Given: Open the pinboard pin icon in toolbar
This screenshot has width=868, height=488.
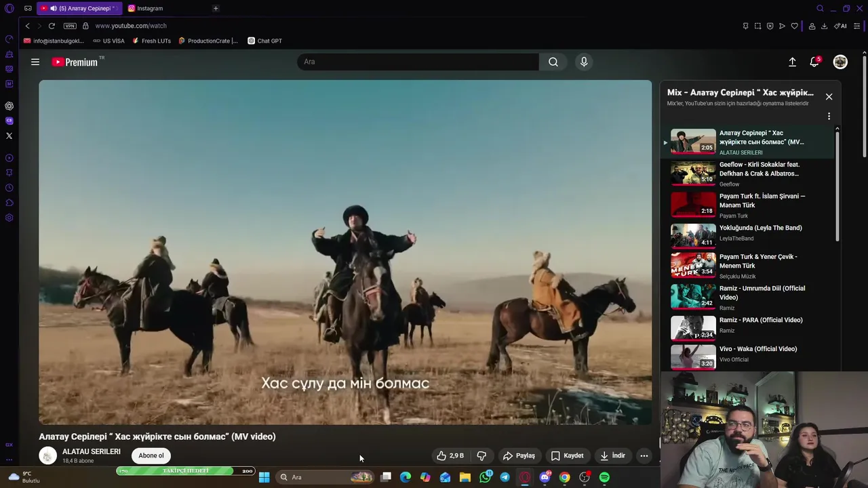Looking at the screenshot, I should [x=745, y=26].
